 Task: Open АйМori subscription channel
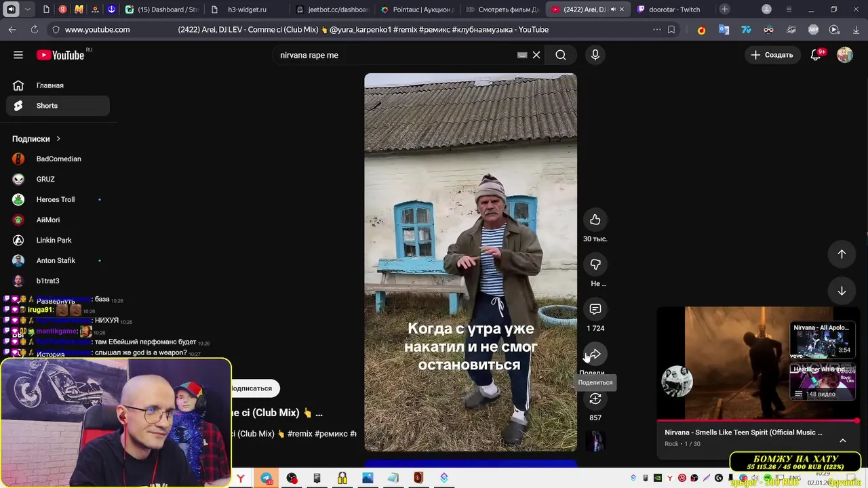point(58,220)
